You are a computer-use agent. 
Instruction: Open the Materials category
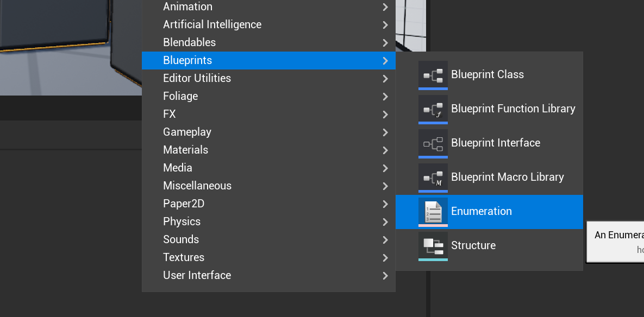185,150
